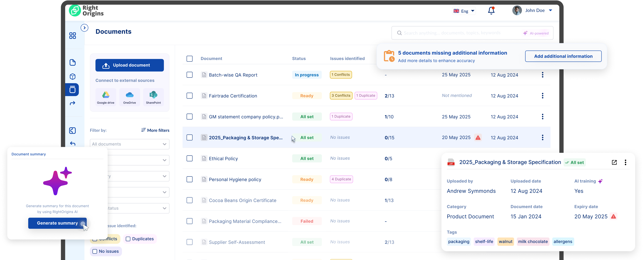Select the walnut tag
Image resolution: width=644 pixels, height=260 pixels.
(506, 242)
